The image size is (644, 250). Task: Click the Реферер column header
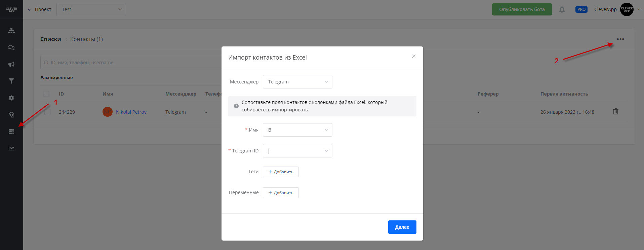tap(488, 94)
